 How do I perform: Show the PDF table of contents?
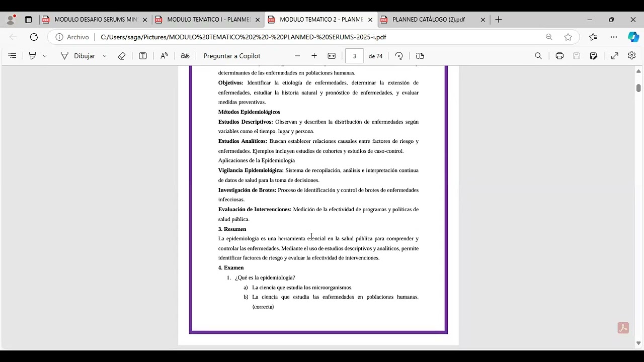13,56
